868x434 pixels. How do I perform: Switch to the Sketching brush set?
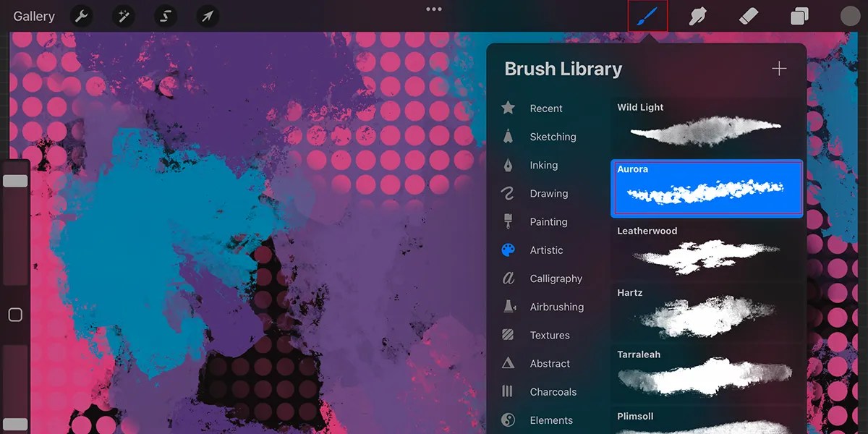[x=552, y=136]
